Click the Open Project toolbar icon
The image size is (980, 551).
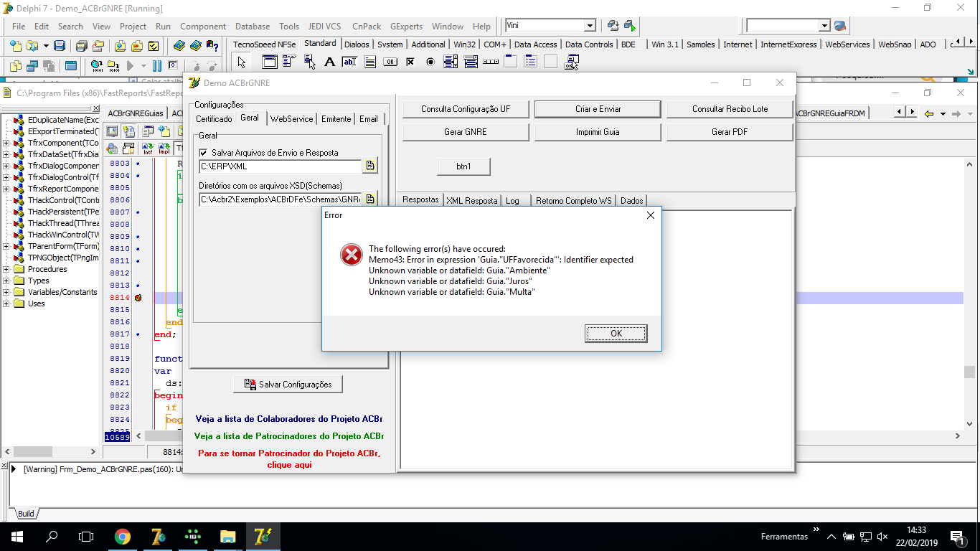[x=98, y=46]
